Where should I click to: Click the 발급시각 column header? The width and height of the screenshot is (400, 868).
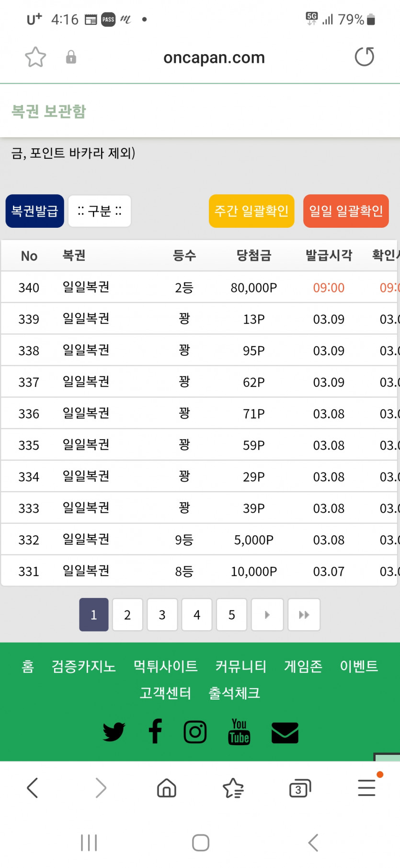329,255
